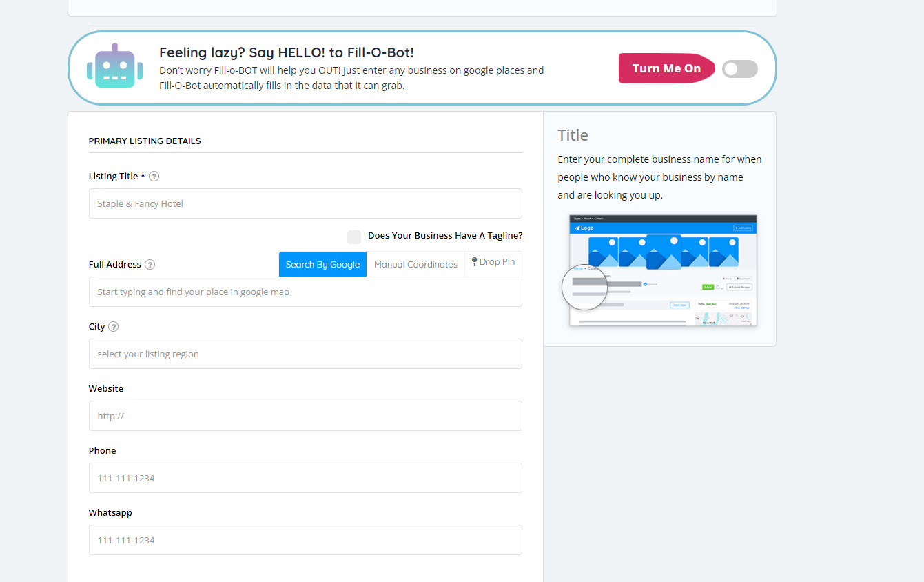Click the PRIMARY LISTING DETAILS heading
Screen dimensions: 924x582
(x=145, y=141)
